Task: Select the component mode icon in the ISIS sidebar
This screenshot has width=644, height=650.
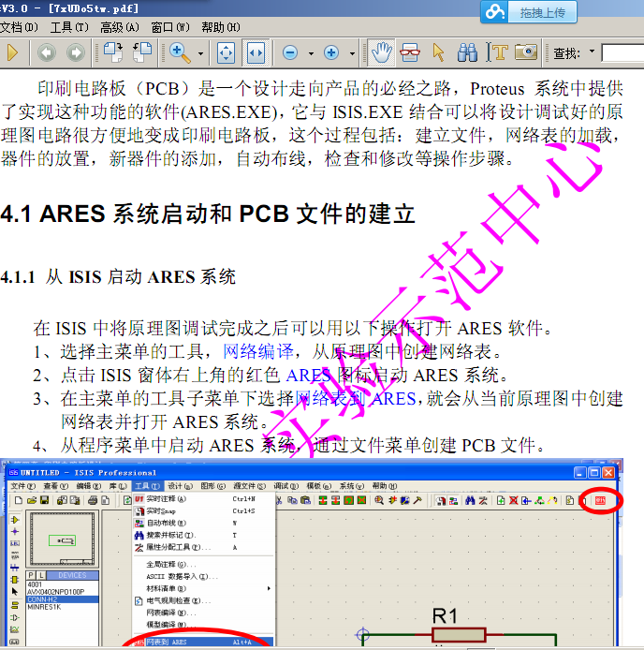Action: click(15, 520)
